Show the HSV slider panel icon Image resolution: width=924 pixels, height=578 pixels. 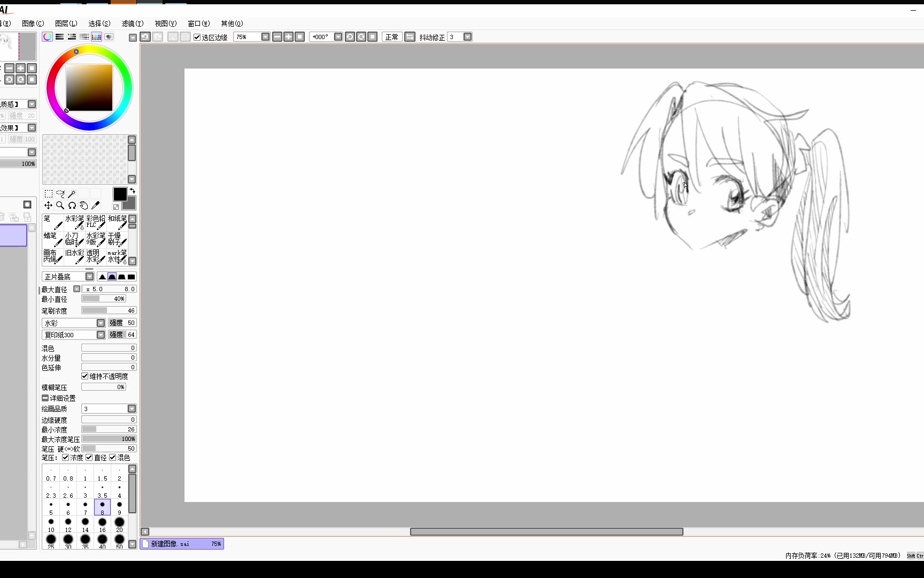pyautogui.click(x=72, y=37)
